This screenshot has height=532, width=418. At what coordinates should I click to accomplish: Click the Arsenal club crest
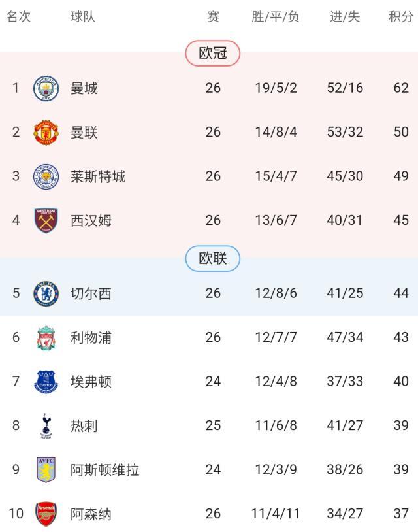(x=46, y=514)
